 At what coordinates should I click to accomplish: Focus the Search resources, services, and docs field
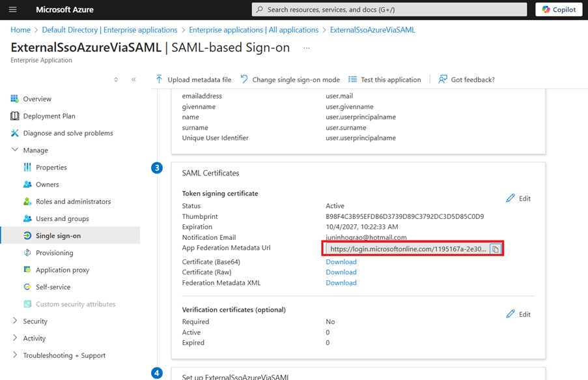(389, 9)
